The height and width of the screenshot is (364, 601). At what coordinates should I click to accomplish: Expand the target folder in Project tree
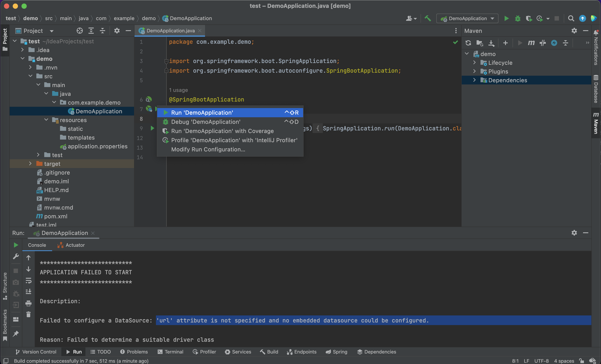click(30, 164)
